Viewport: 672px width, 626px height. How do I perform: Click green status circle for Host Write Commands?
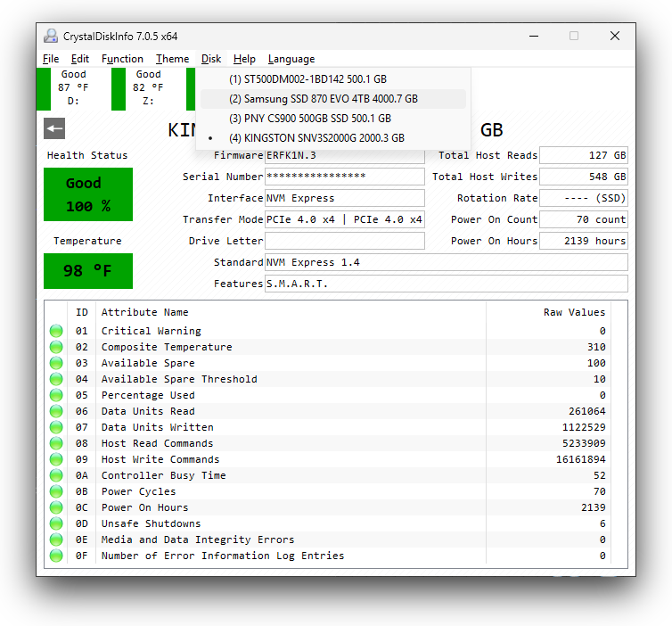point(56,459)
